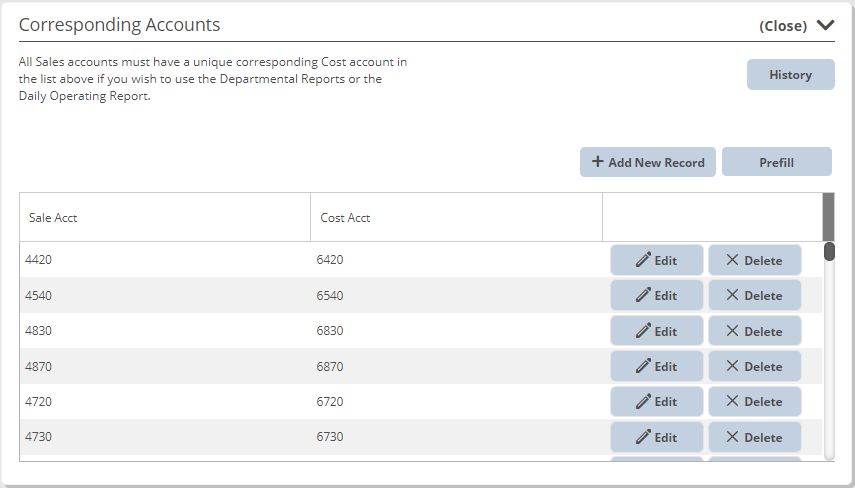
Task: Edit the 4730 account mapping
Action: 656,437
